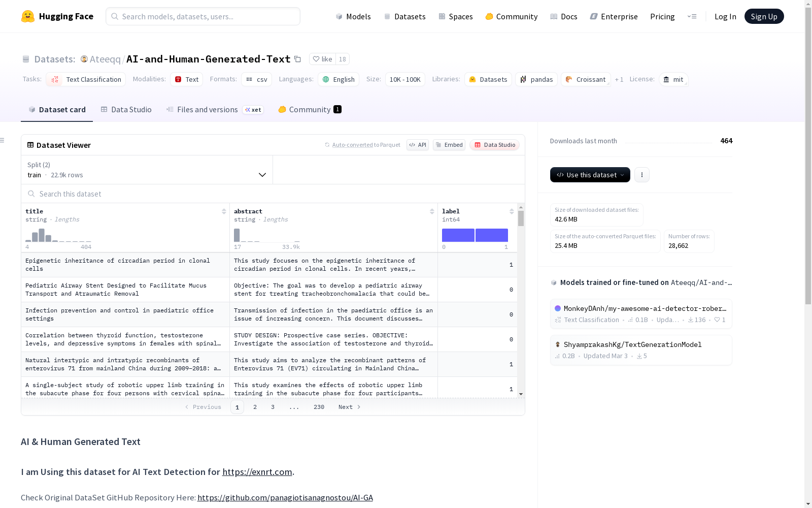Click the sort icon on title column
Viewport: 812px width, 508px height.
pos(224,211)
